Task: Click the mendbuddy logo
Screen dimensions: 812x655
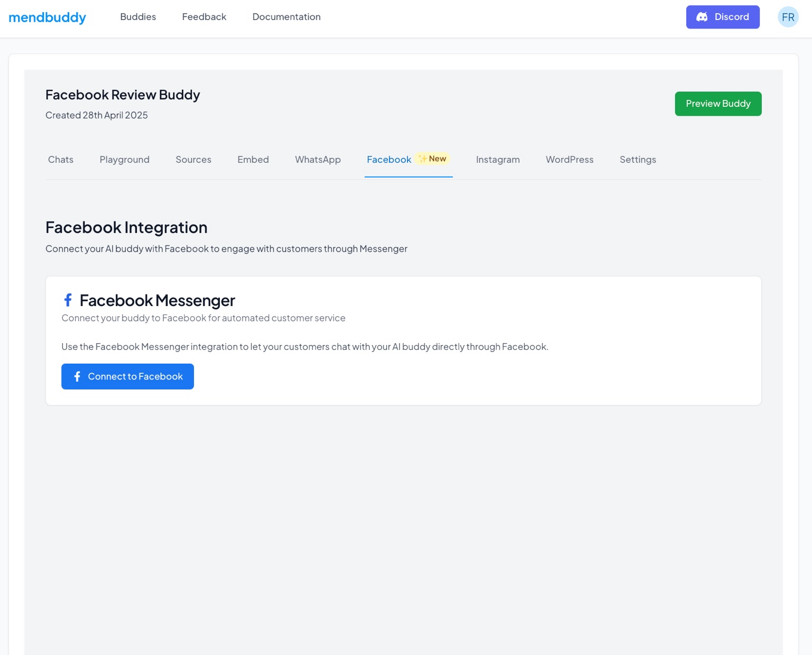Action: [x=47, y=17]
